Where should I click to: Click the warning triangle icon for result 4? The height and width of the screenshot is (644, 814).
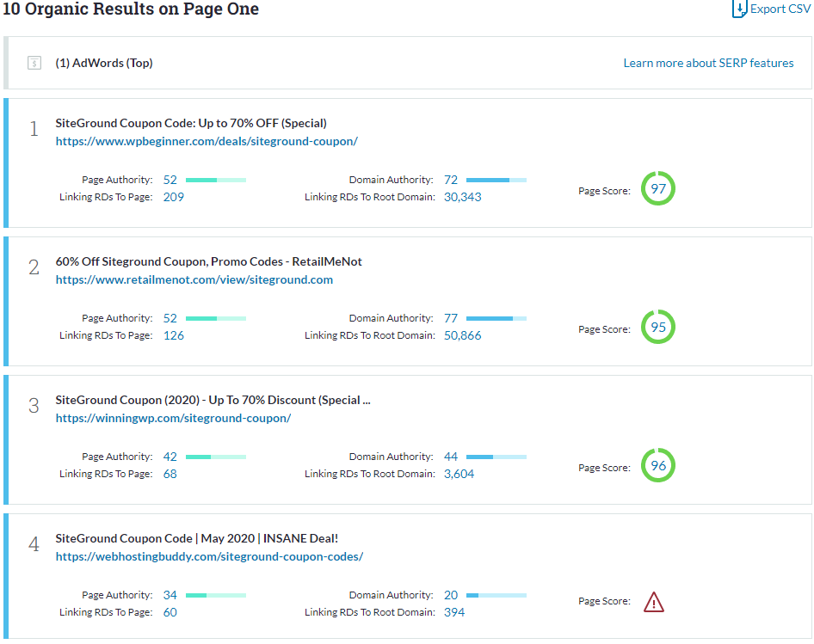coord(654,602)
